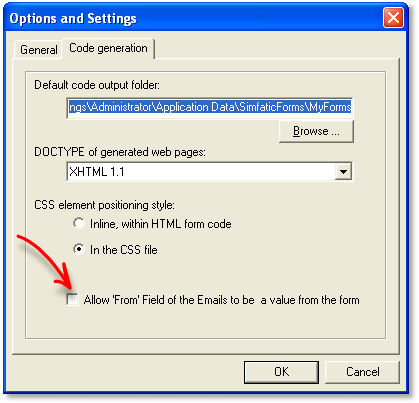Click the default code output folder field
The width and height of the screenshot is (419, 403).
pyautogui.click(x=210, y=107)
